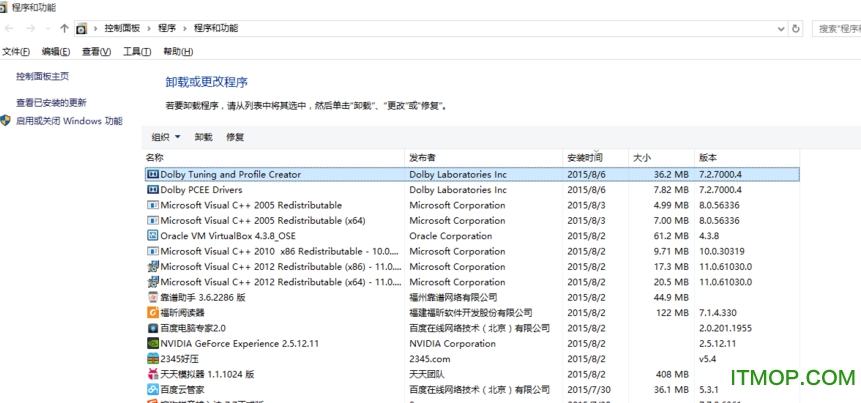The image size is (861, 403).
Task: Click the version 10.0.30319 cell
Action: pyautogui.click(x=722, y=251)
